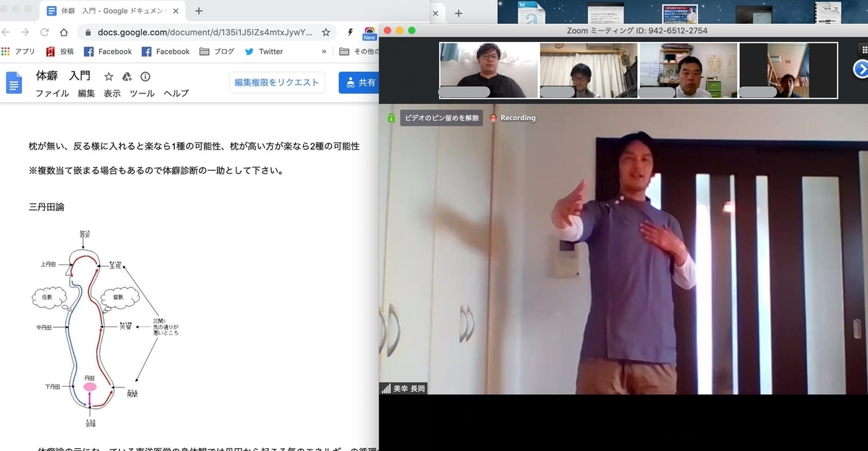Image resolution: width=868 pixels, height=451 pixels.
Task: Click the red Recording indicator in Zoom
Action: coord(513,118)
